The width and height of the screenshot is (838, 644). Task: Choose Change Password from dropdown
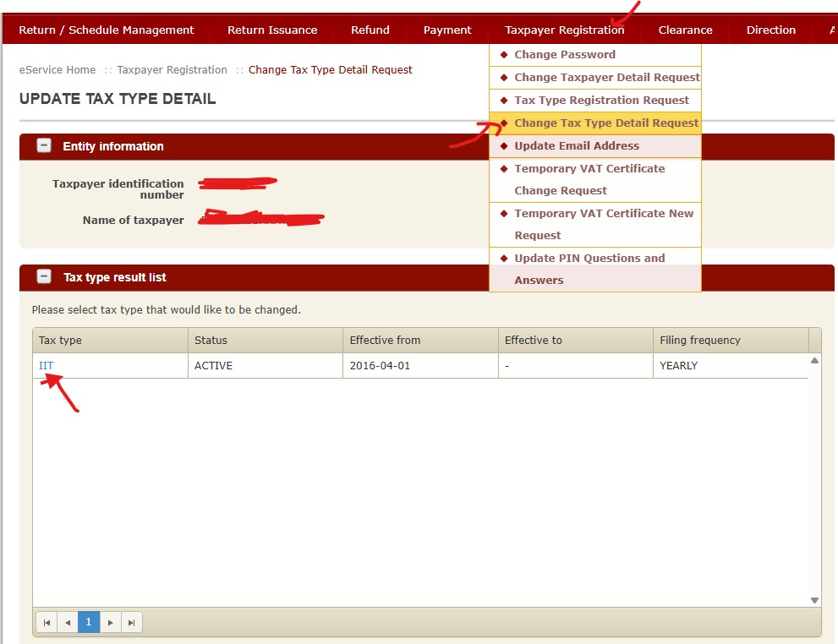pyautogui.click(x=564, y=55)
